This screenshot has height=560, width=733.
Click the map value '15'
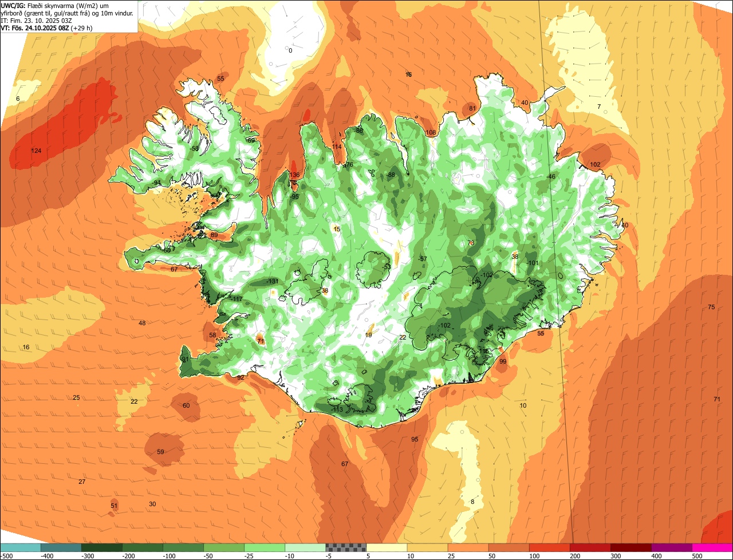(x=337, y=229)
